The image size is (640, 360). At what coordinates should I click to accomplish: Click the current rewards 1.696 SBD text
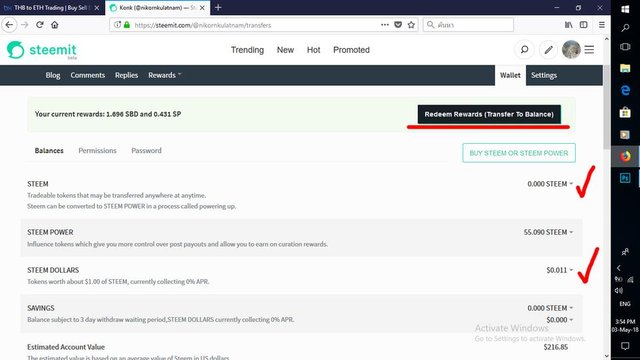tap(108, 114)
